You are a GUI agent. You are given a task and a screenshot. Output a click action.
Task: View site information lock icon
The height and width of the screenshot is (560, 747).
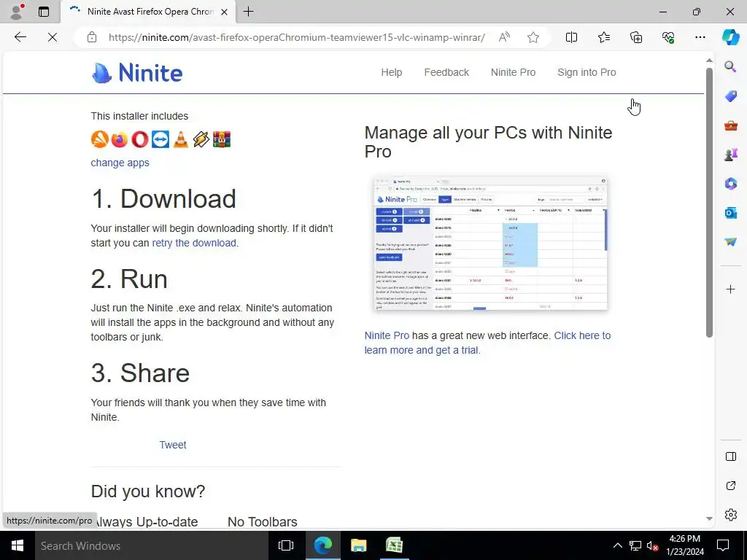click(92, 37)
